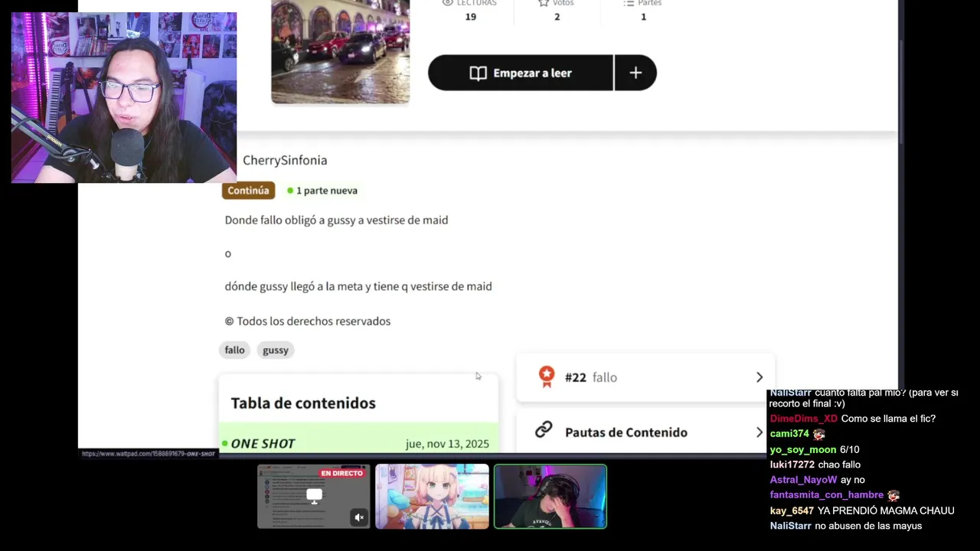Screen dimensions: 980x551
Task: Select the anime avatar participant thumbnail
Action: point(432,496)
